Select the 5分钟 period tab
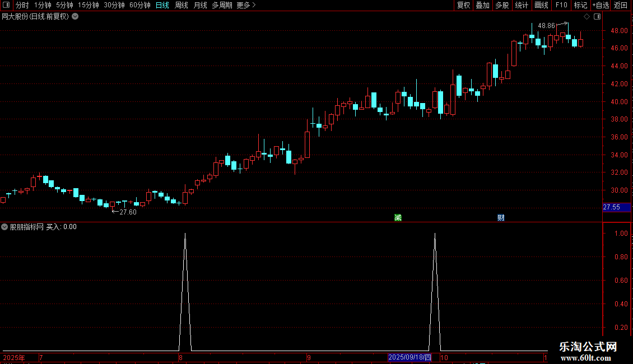 (x=64, y=5)
